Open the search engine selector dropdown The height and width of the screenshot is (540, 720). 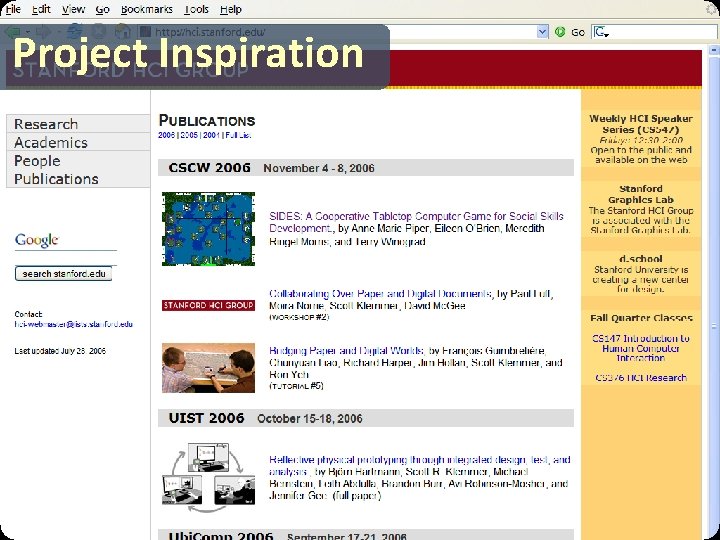click(602, 32)
